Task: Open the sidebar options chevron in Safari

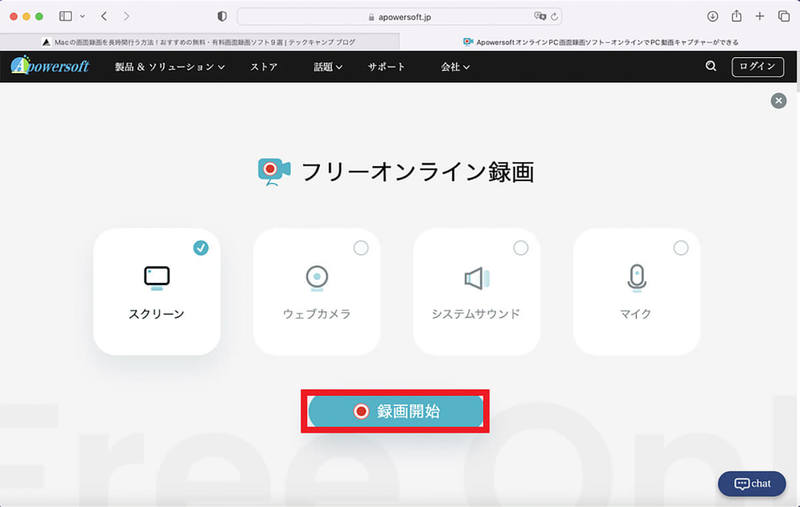Action: tap(82, 16)
